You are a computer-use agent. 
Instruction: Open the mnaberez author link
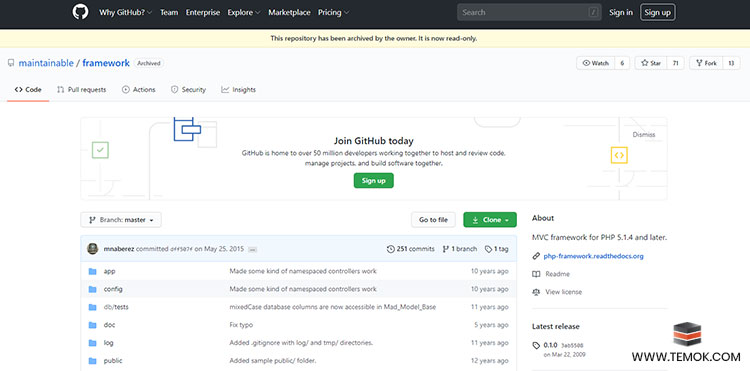point(119,249)
